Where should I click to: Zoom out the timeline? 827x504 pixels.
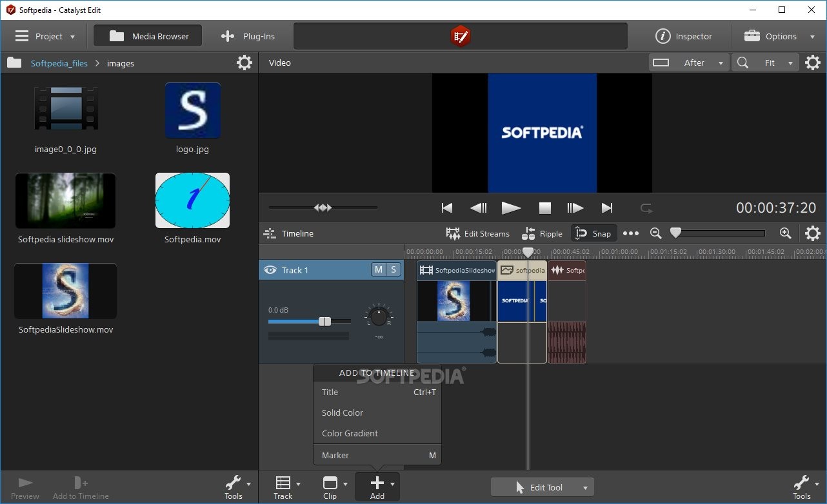655,233
